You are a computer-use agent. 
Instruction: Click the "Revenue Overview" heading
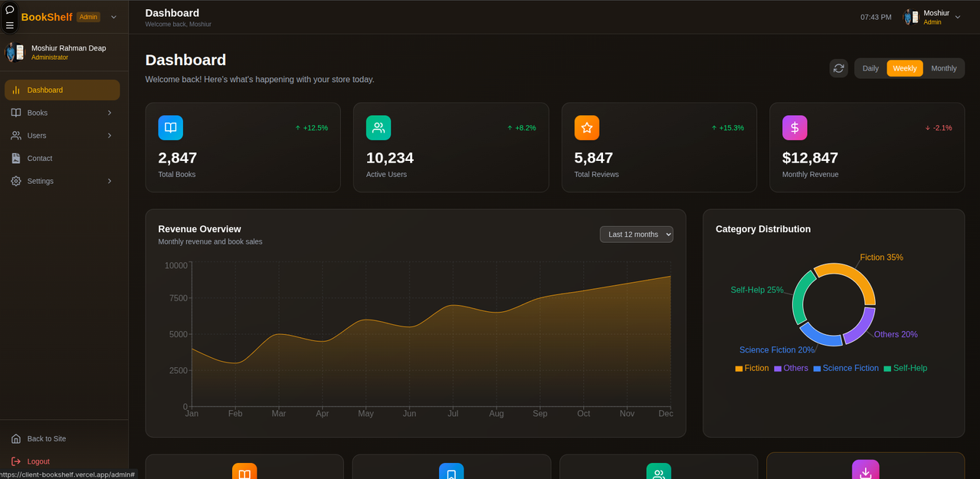199,229
